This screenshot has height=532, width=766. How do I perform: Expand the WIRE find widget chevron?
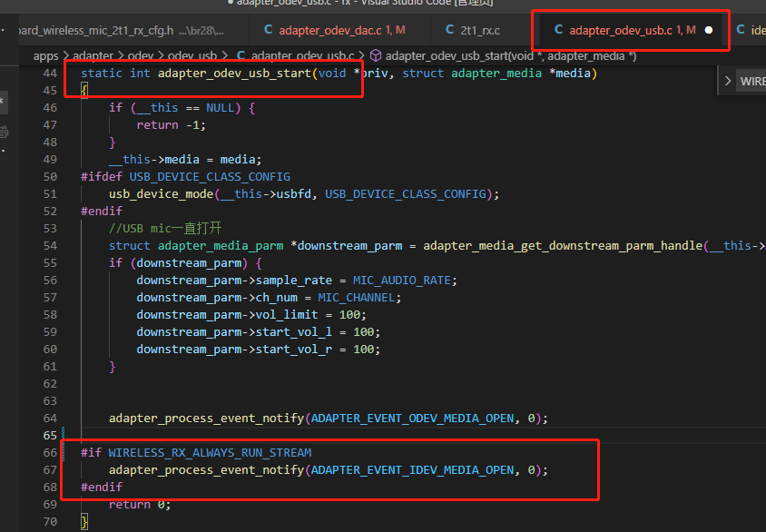pyautogui.click(x=727, y=81)
